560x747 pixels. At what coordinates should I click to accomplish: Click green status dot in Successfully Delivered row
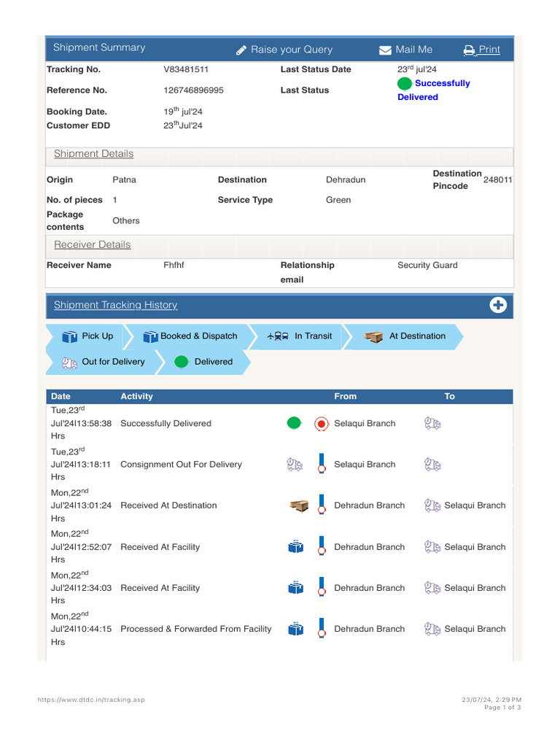[294, 423]
